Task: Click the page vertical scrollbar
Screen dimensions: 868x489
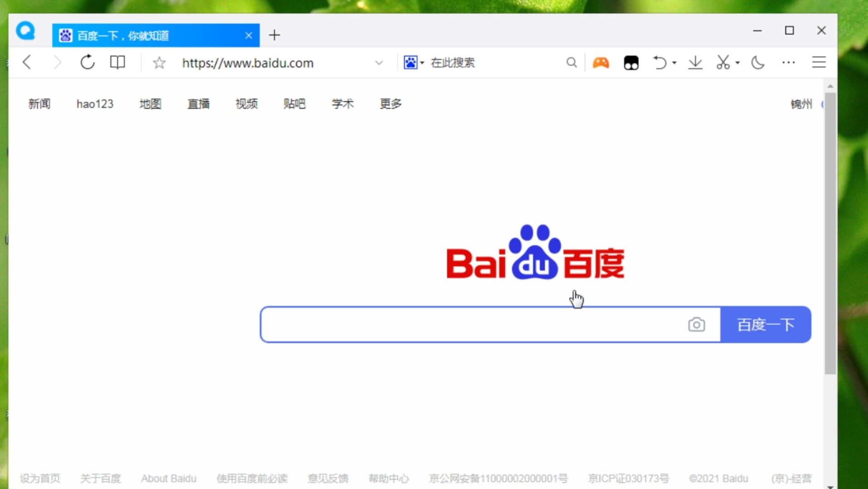Action: [x=830, y=234]
